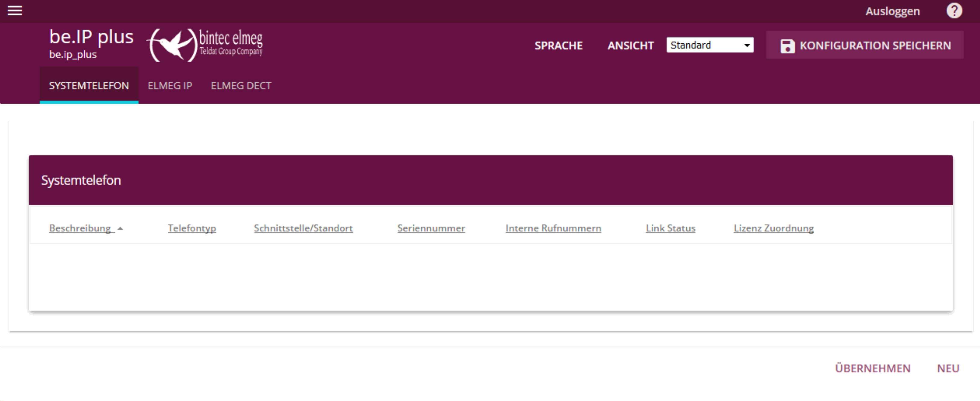
Task: Switch to the ELMEG IP tab
Action: pos(170,86)
